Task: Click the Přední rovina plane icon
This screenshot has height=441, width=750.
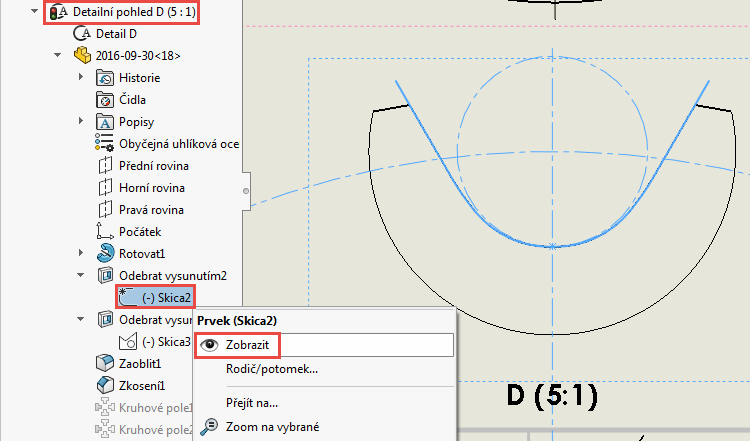Action: (x=105, y=165)
